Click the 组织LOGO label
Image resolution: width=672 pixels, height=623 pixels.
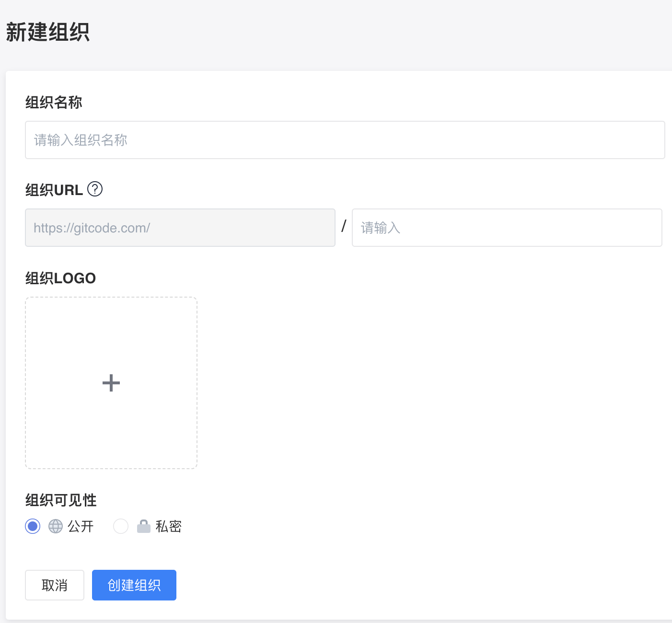pyautogui.click(x=60, y=278)
